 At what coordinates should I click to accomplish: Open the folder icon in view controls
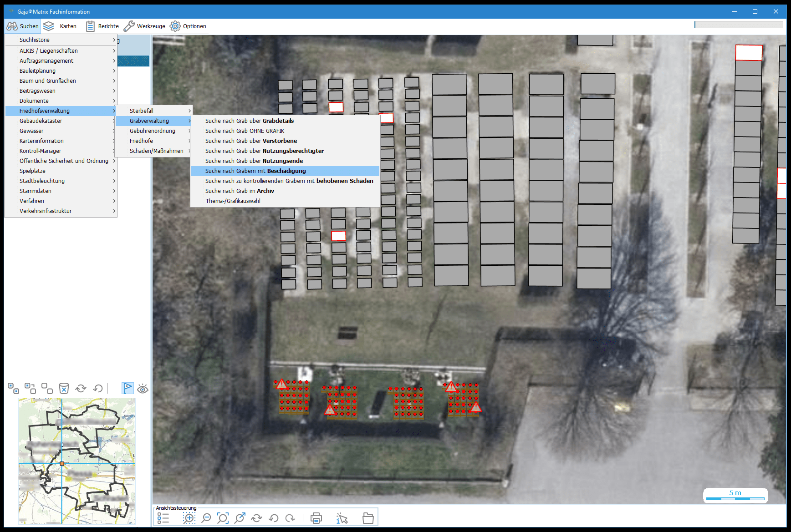(x=368, y=518)
